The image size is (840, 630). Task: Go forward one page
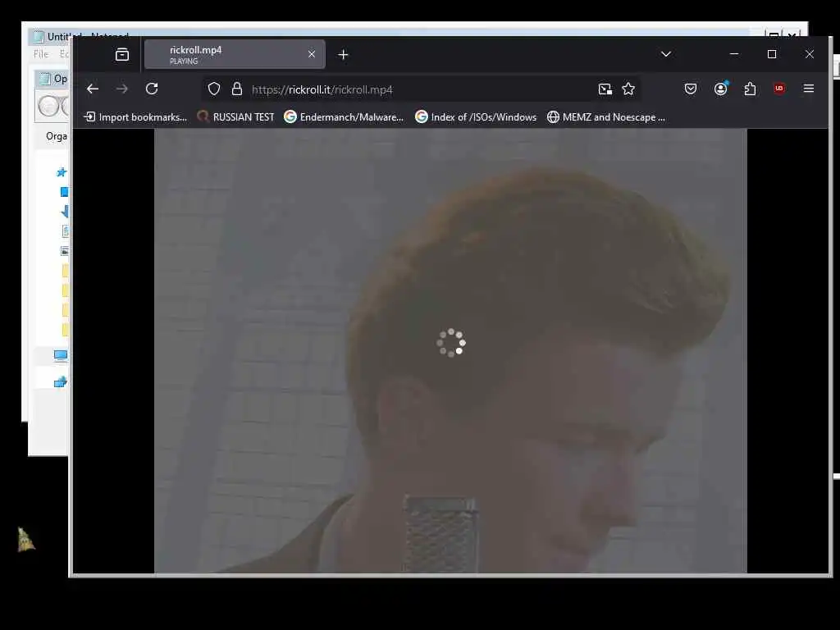(x=122, y=89)
